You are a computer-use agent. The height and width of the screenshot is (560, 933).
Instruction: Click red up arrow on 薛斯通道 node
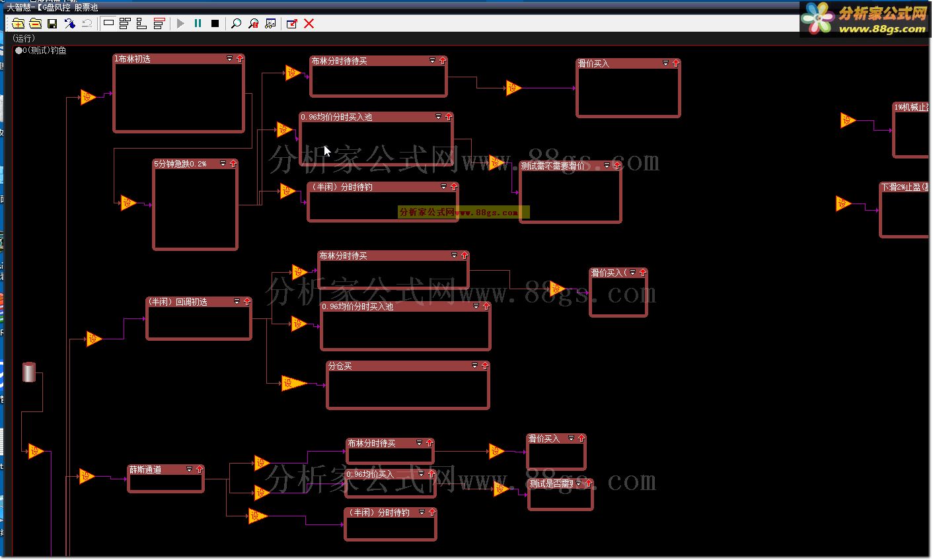(x=200, y=470)
